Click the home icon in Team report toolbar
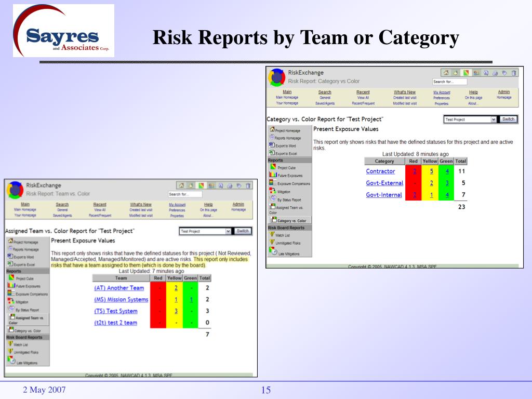Viewport: 532px width, 399px height. 181,185
